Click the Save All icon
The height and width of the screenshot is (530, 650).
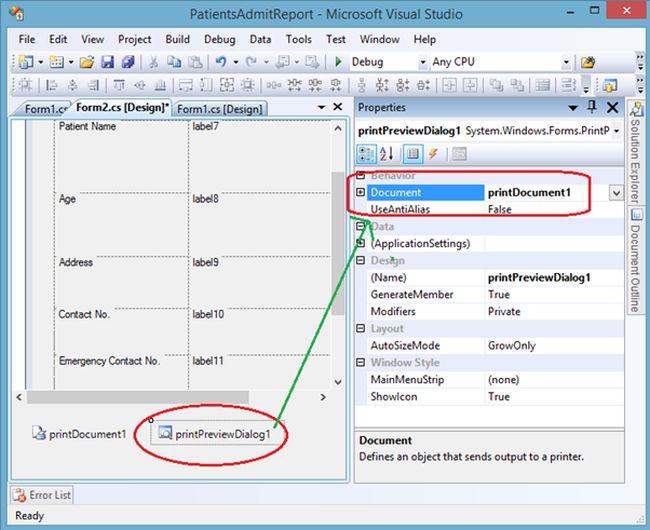point(128,62)
